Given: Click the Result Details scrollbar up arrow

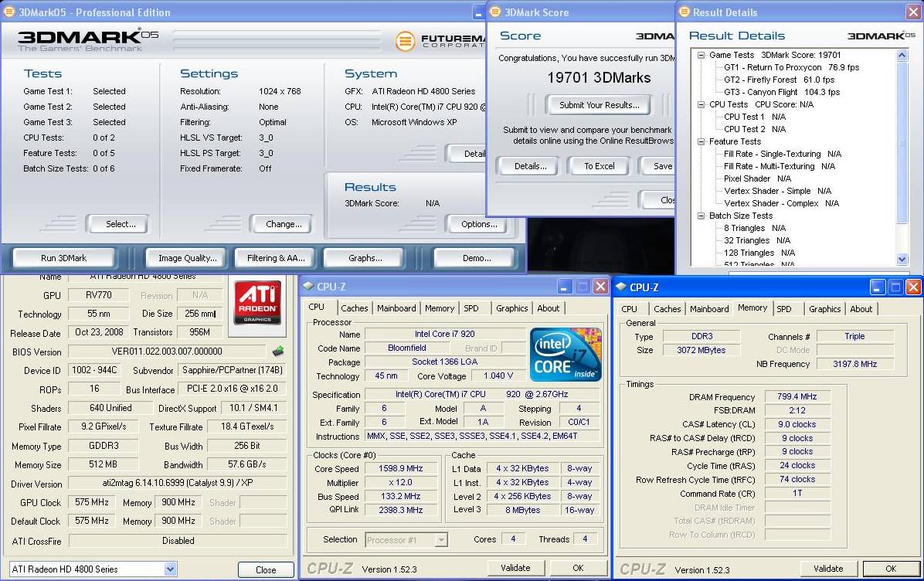Looking at the screenshot, I should point(902,55).
